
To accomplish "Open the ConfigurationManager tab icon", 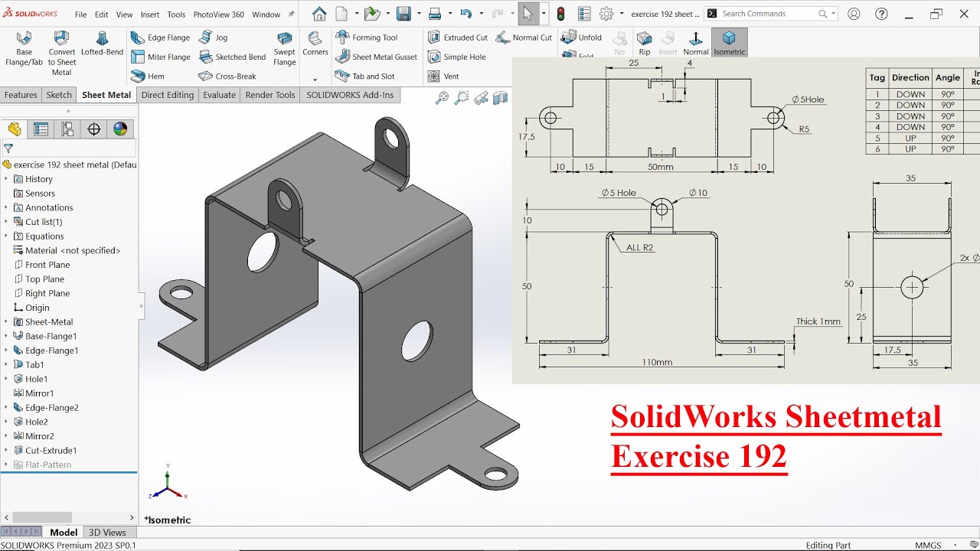I will coord(67,129).
